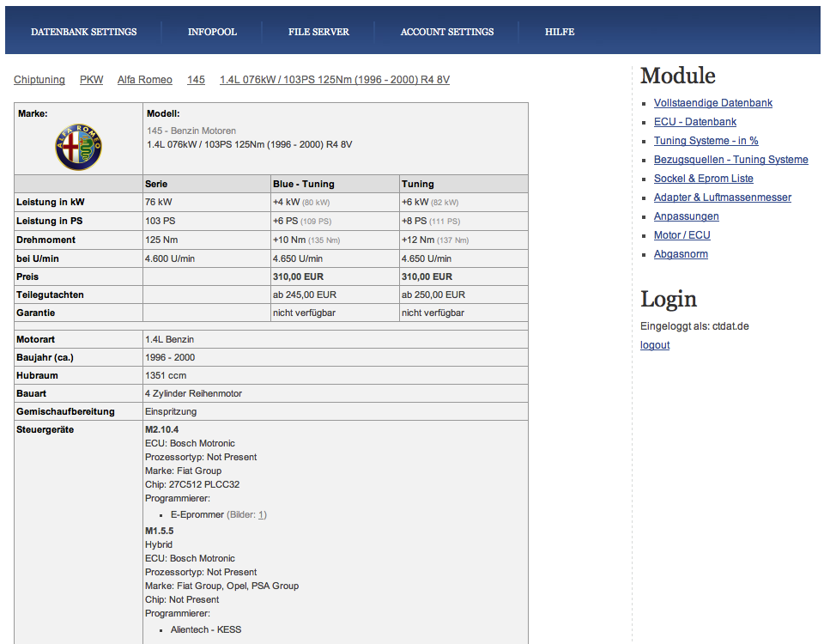The image size is (824, 644).
Task: Open the Infopool menu
Action: [212, 32]
